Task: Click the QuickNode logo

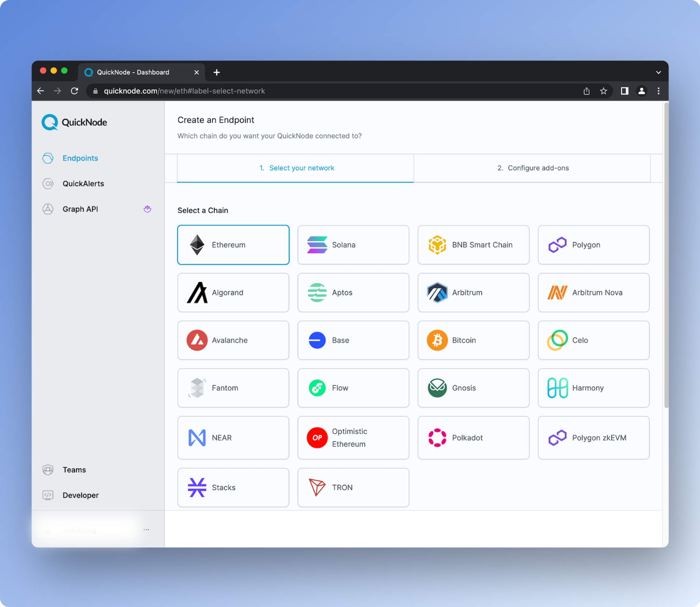Action: [74, 122]
